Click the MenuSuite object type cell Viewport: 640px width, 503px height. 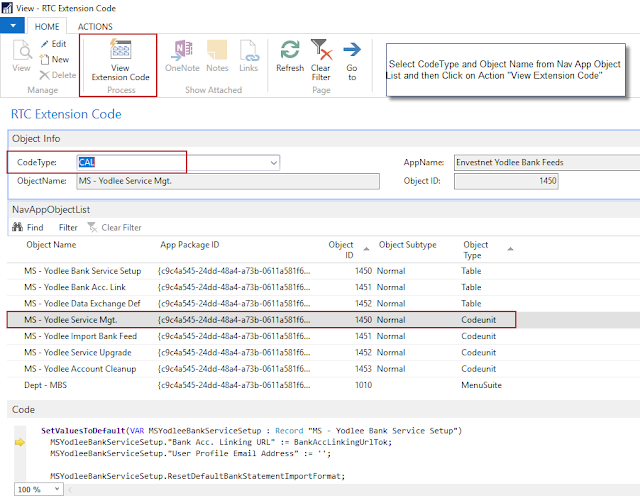tap(481, 385)
